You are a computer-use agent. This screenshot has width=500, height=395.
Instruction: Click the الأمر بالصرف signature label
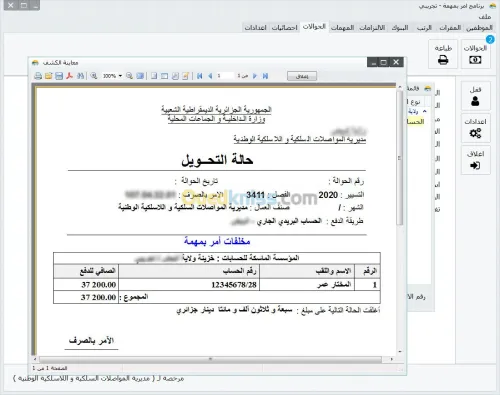point(91,340)
